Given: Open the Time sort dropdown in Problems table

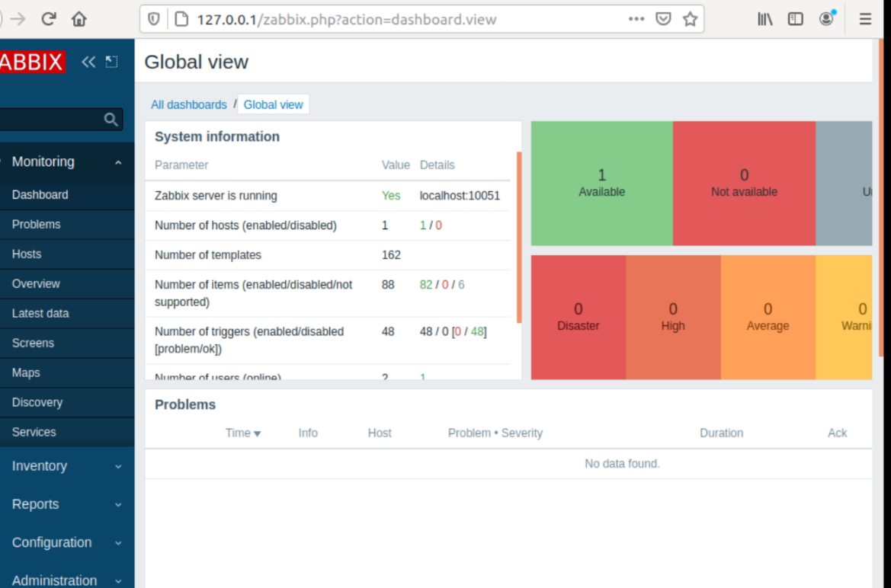Looking at the screenshot, I should [x=242, y=433].
